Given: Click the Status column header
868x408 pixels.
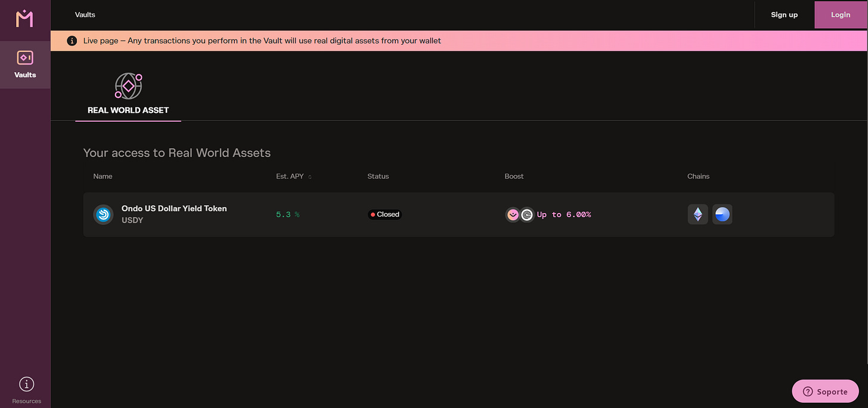Looking at the screenshot, I should 378,177.
